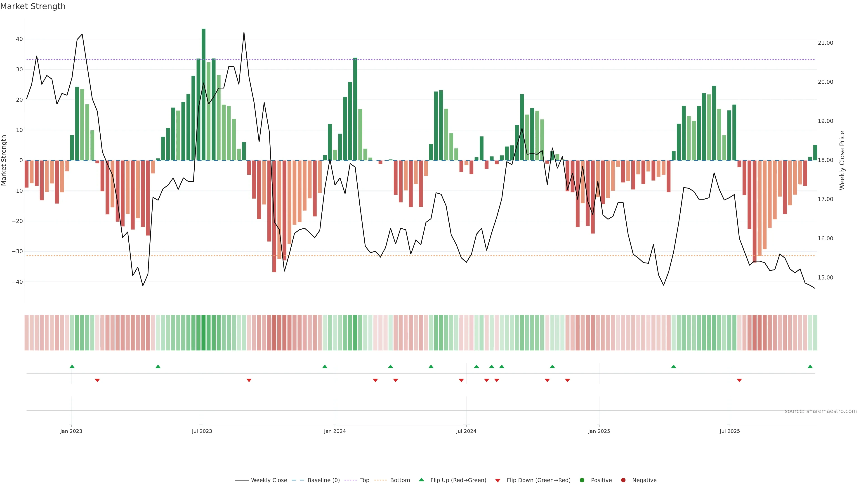Click the green flip-up marker before Jan 2024
This screenshot has height=488, width=868.
325,366
